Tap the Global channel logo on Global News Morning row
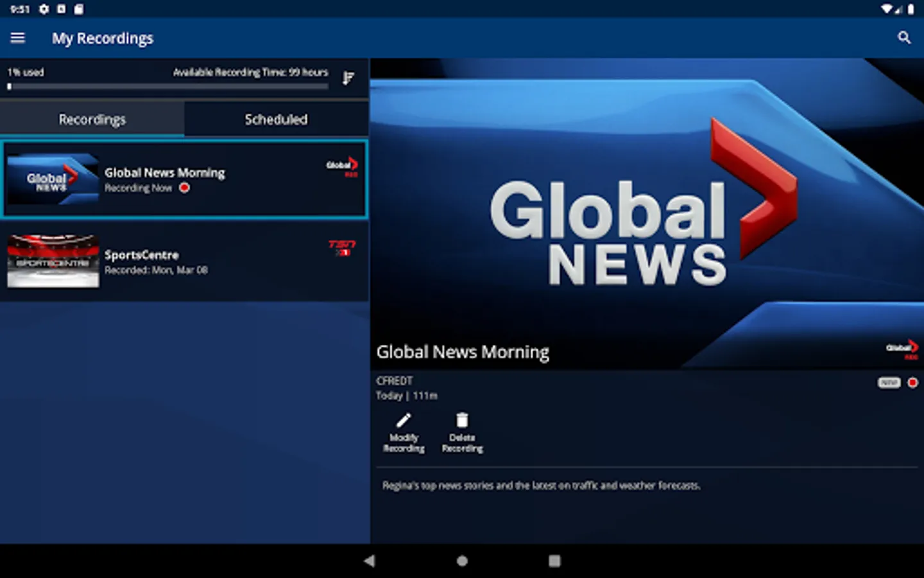Screen dimensions: 924x578 (x=342, y=166)
